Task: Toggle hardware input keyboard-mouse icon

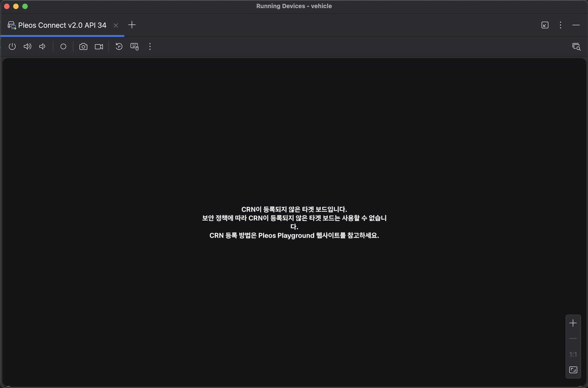Action: pyautogui.click(x=134, y=47)
